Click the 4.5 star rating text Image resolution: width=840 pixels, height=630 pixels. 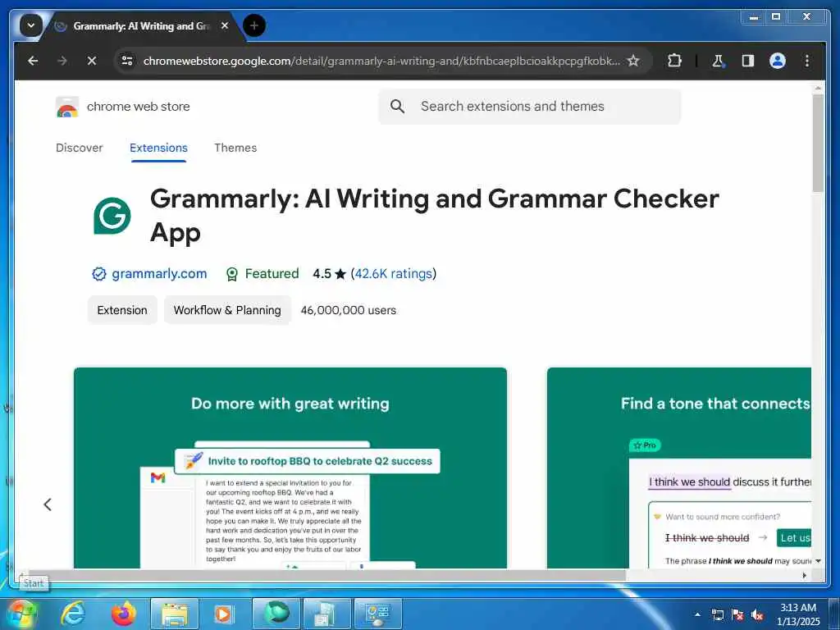330,274
